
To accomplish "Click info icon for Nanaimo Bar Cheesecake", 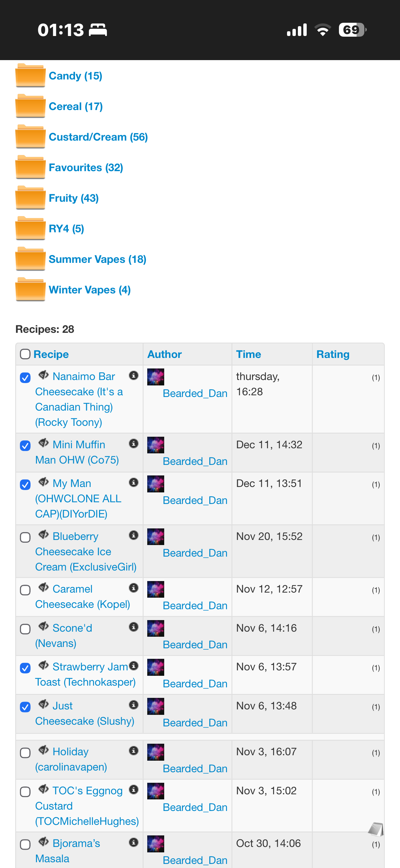I will point(134,375).
